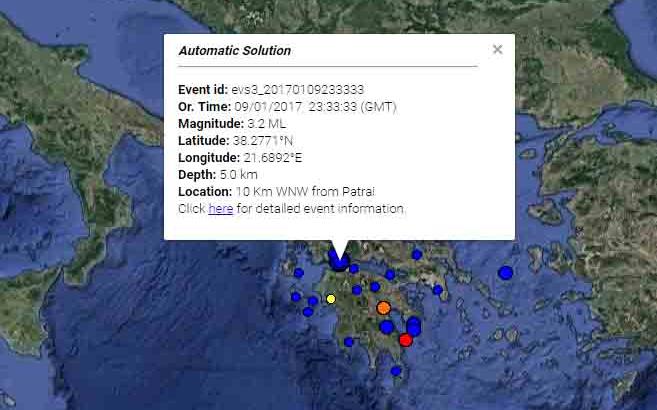
Task: Click the latitude value '38.2771°N'
Action: click(x=263, y=141)
